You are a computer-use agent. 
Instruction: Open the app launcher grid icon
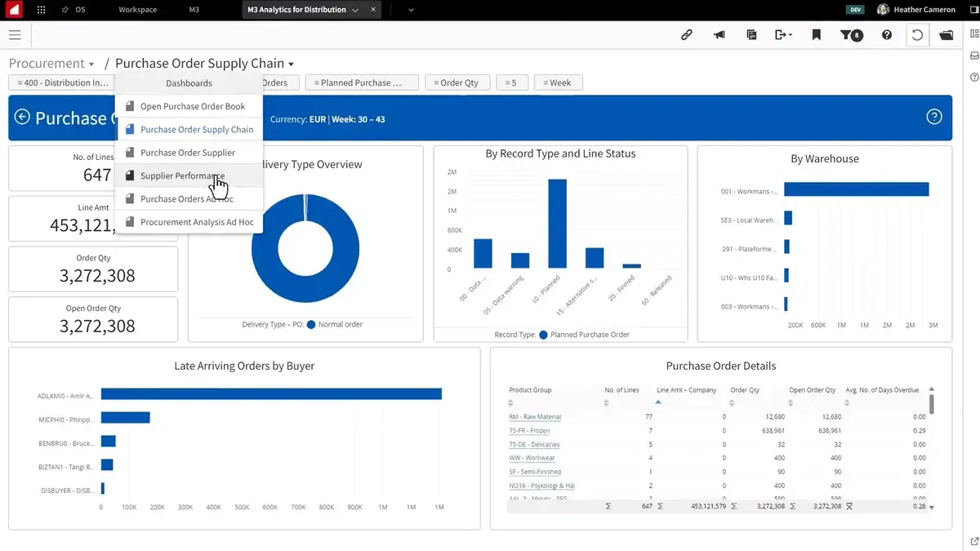tap(42, 10)
